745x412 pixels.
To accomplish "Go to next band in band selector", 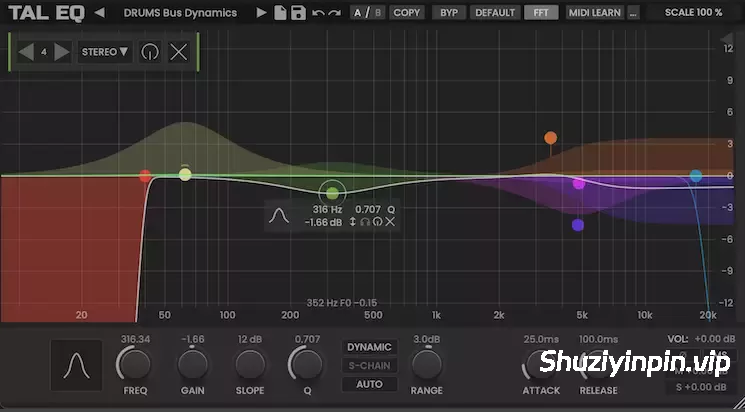I will point(62,52).
